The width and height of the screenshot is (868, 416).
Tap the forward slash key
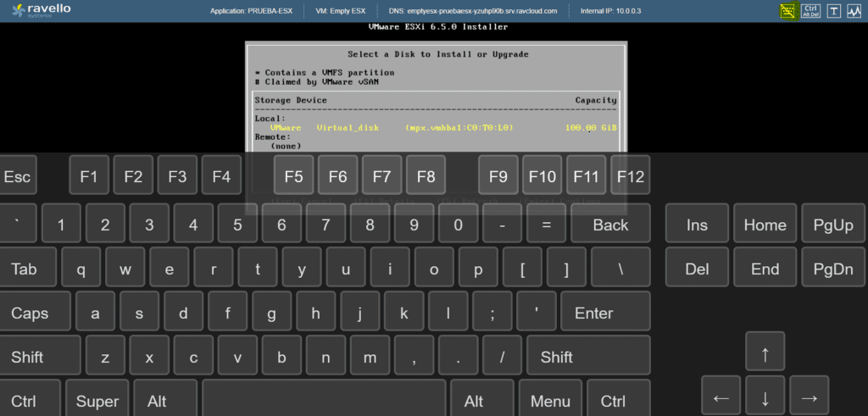click(502, 355)
